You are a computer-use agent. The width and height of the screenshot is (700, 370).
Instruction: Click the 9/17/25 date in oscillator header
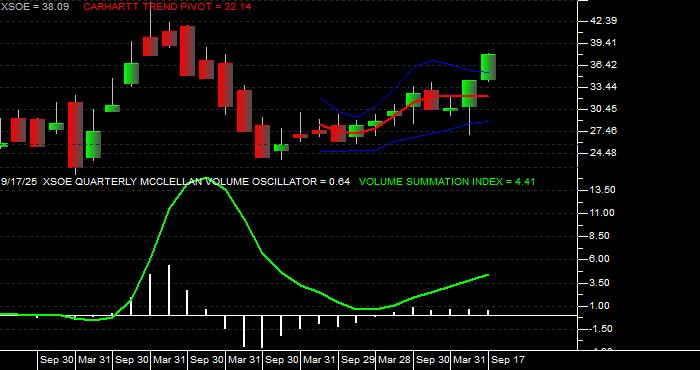19,182
